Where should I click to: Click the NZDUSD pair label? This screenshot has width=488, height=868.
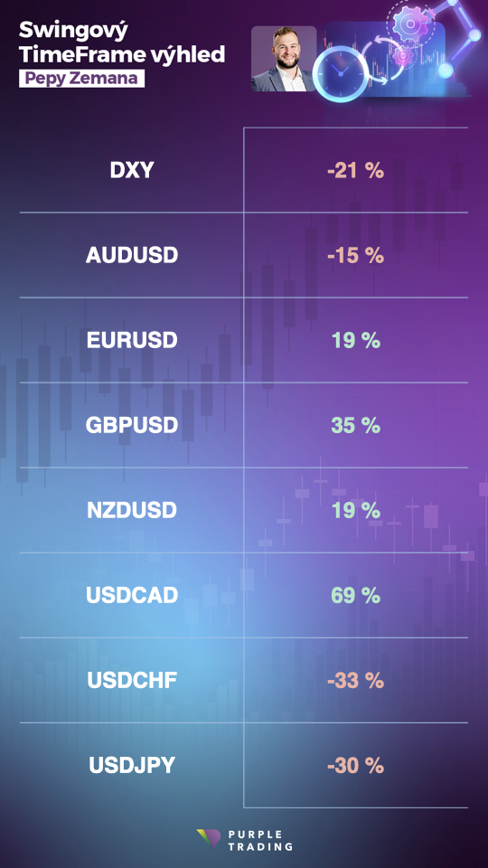point(132,510)
